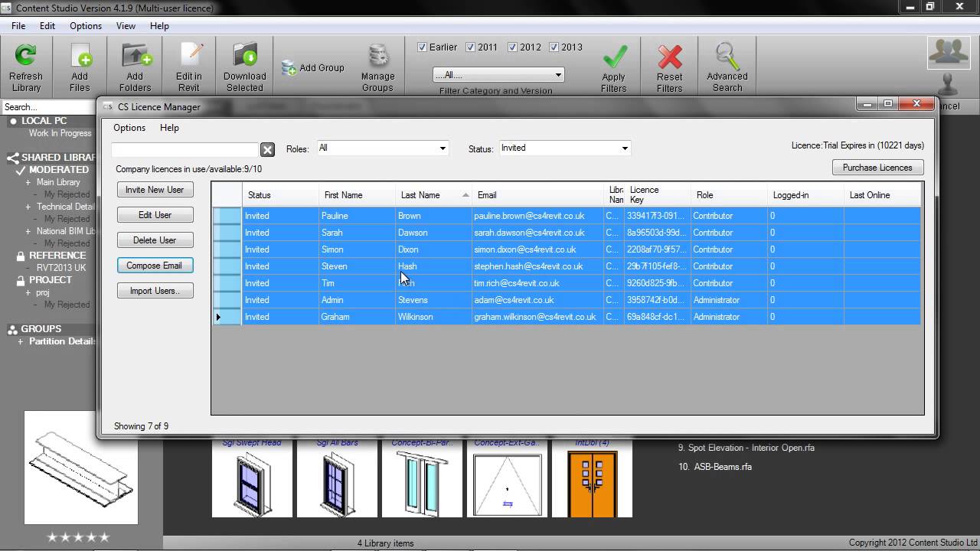Open 9. Spot Elevation - Interior Open.rfa
The height and width of the screenshot is (551, 980).
tap(746, 448)
